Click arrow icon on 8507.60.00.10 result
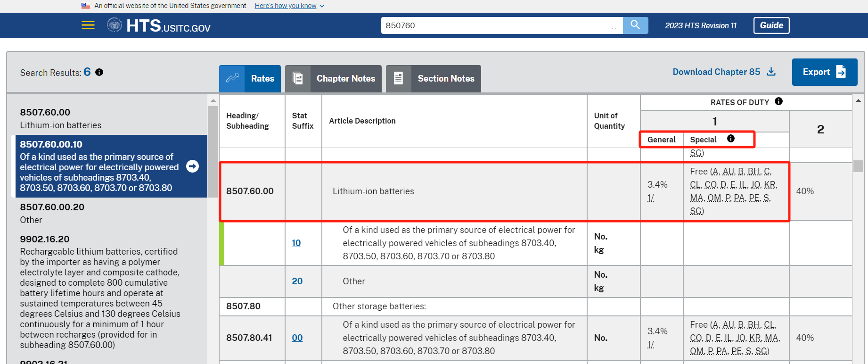868x364 pixels. [192, 166]
